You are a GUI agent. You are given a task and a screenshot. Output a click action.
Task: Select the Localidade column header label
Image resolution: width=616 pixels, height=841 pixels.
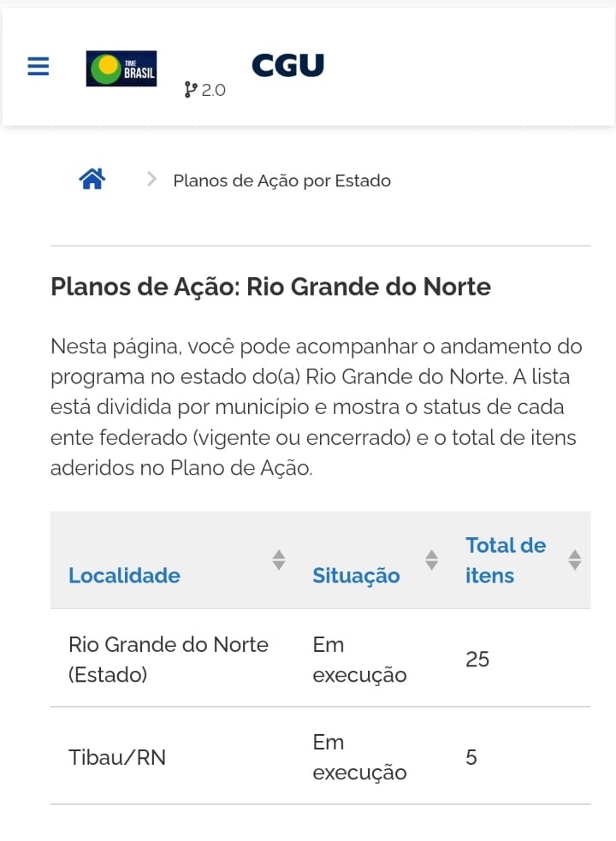pos(124,575)
